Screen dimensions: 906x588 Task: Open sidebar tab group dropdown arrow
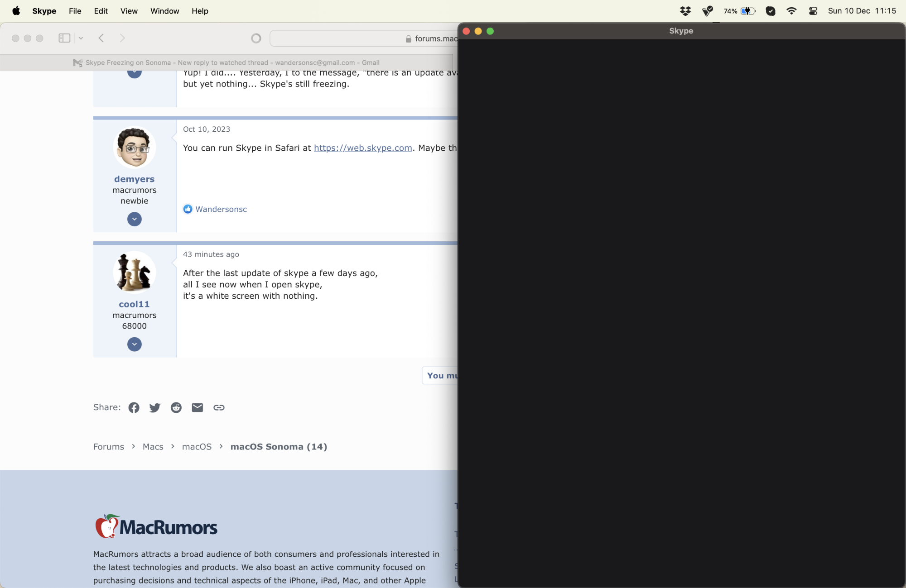click(81, 38)
